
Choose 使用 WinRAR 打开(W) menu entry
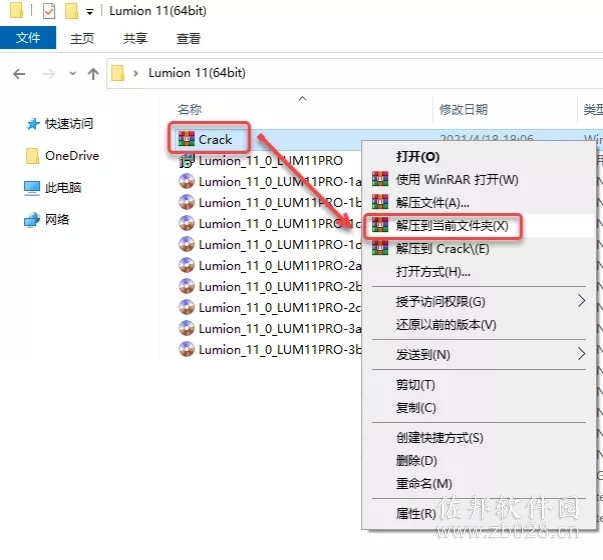(457, 180)
